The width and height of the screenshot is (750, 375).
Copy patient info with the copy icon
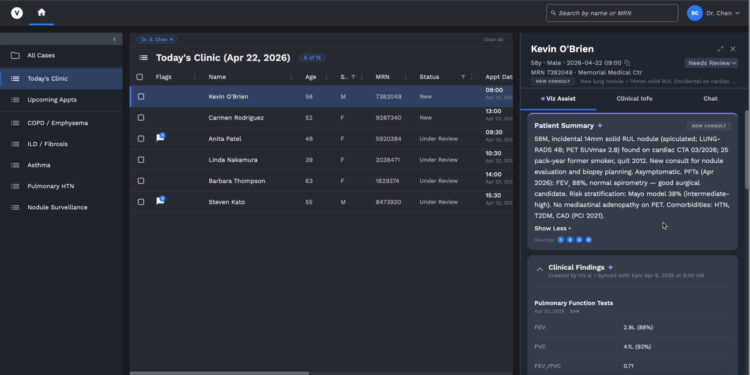[627, 63]
